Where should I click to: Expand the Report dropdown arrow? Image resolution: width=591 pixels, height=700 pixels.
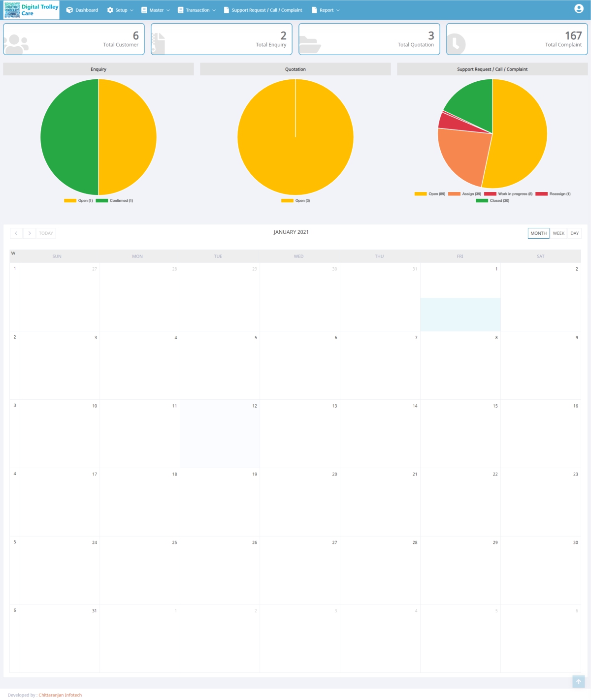(x=338, y=10)
